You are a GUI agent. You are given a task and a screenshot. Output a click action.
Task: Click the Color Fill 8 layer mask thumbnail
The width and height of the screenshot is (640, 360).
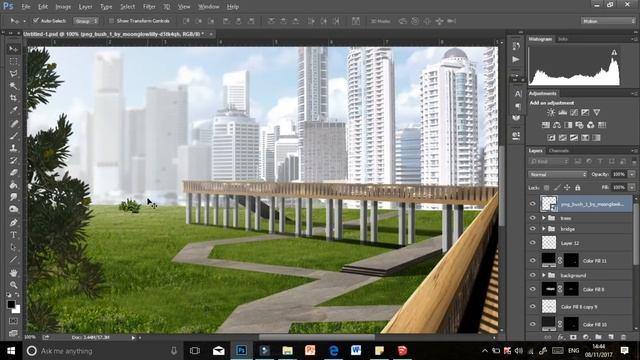[571, 289]
